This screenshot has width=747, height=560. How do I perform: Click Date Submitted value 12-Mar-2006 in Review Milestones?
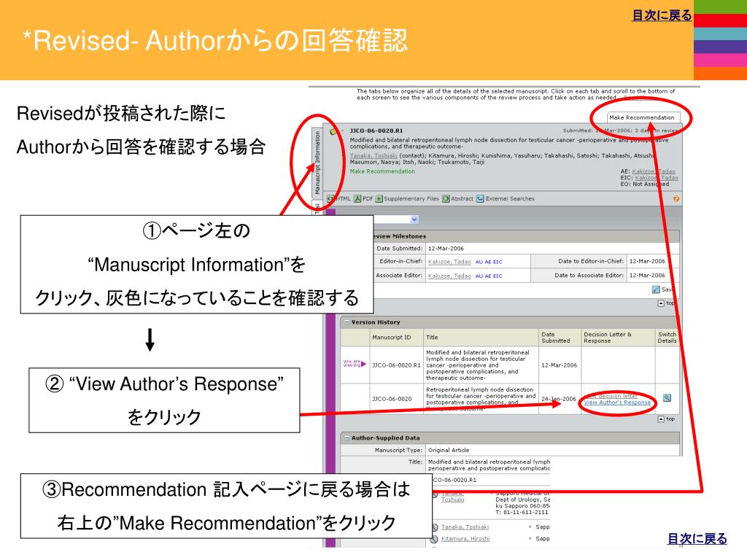tap(446, 249)
